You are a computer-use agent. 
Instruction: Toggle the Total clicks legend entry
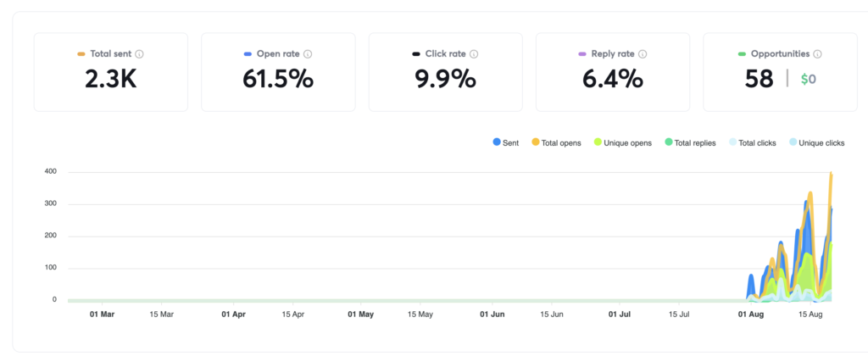point(753,143)
